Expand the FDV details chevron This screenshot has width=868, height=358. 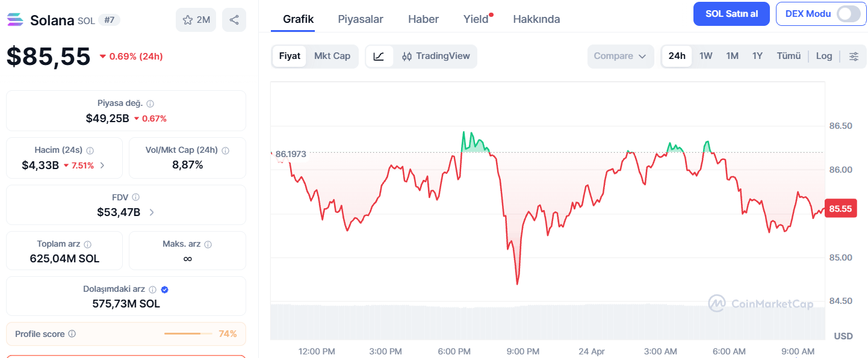(x=151, y=212)
